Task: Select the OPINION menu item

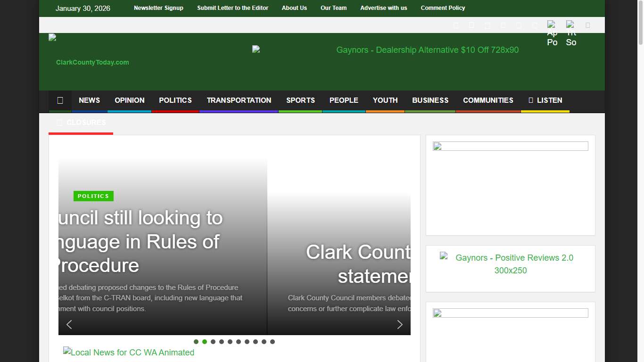Action: point(129,100)
